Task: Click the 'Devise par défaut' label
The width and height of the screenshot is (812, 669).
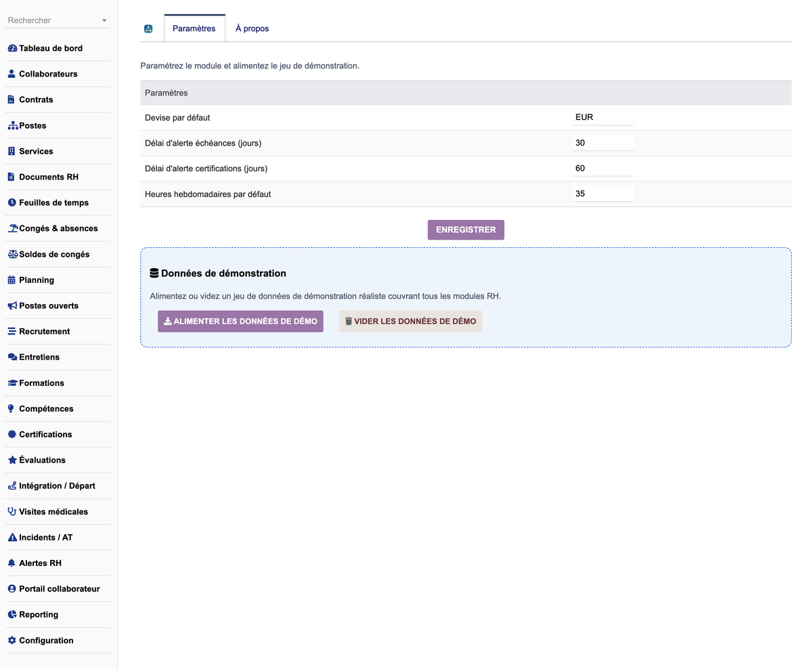Action: point(177,118)
